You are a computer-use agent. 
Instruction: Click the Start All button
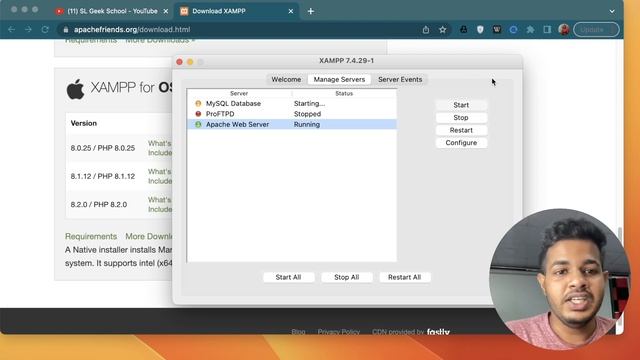pyautogui.click(x=289, y=277)
